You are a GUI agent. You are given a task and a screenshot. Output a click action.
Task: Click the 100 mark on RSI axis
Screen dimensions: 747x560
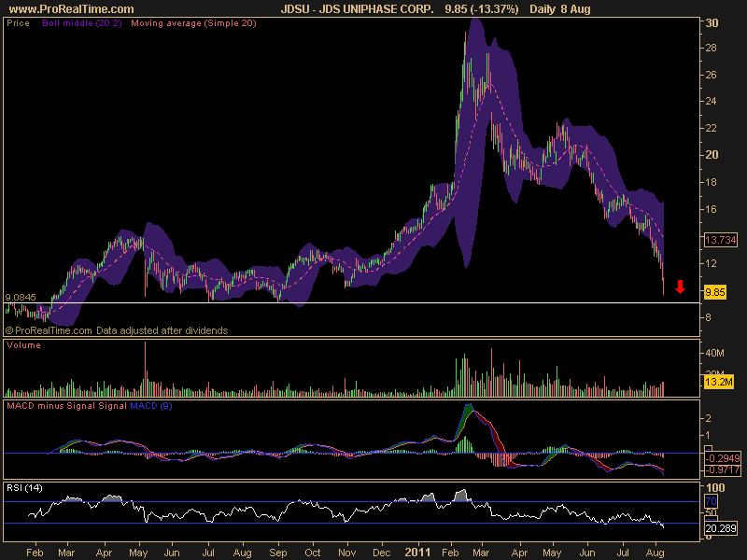(x=715, y=487)
